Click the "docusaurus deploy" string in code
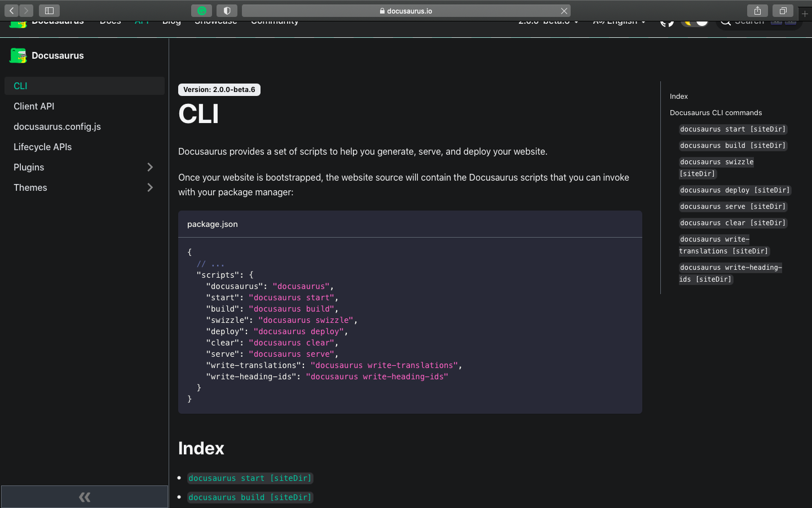The height and width of the screenshot is (508, 812). 298,331
